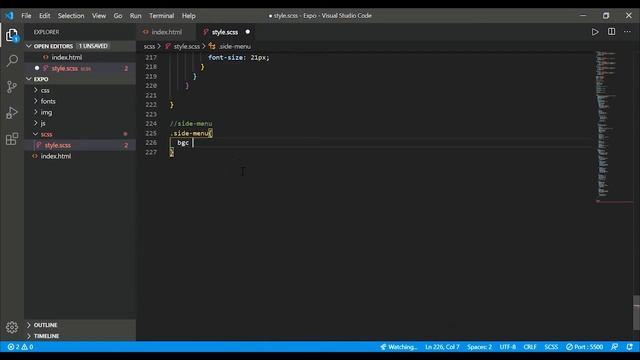Open the File menu
640x360 pixels.
pos(26,16)
